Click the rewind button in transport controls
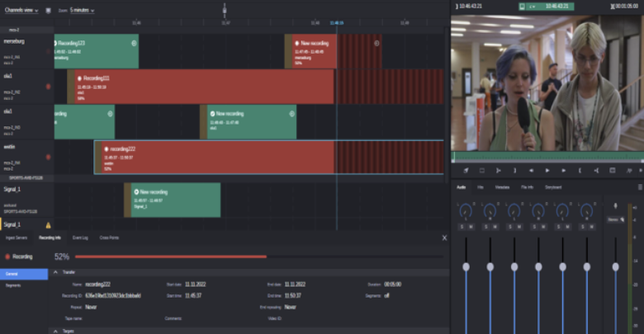The image size is (644, 334). pos(530,170)
